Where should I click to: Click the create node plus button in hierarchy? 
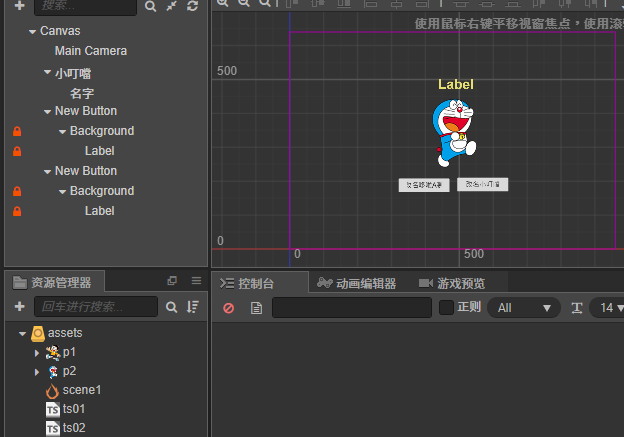20,5
